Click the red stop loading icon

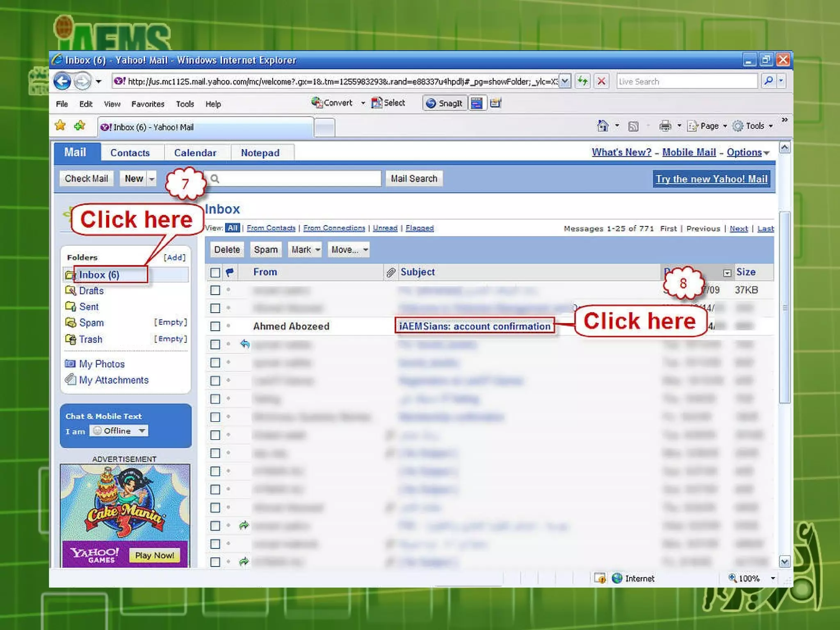pos(601,81)
